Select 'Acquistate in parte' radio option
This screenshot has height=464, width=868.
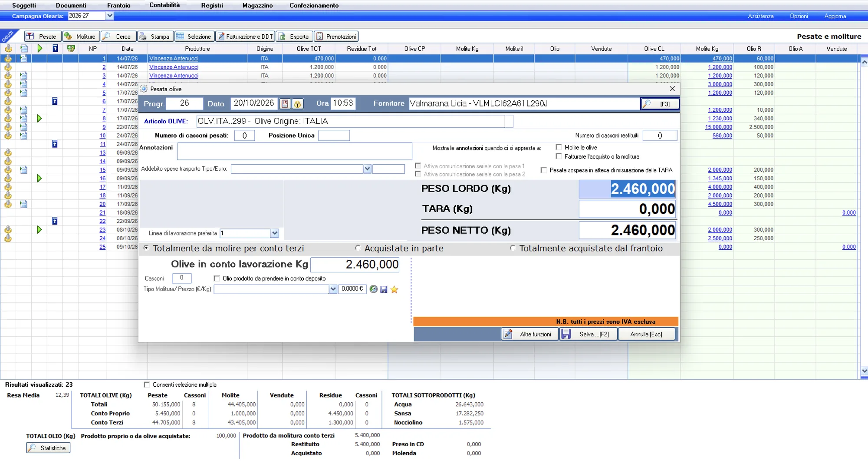pos(358,248)
